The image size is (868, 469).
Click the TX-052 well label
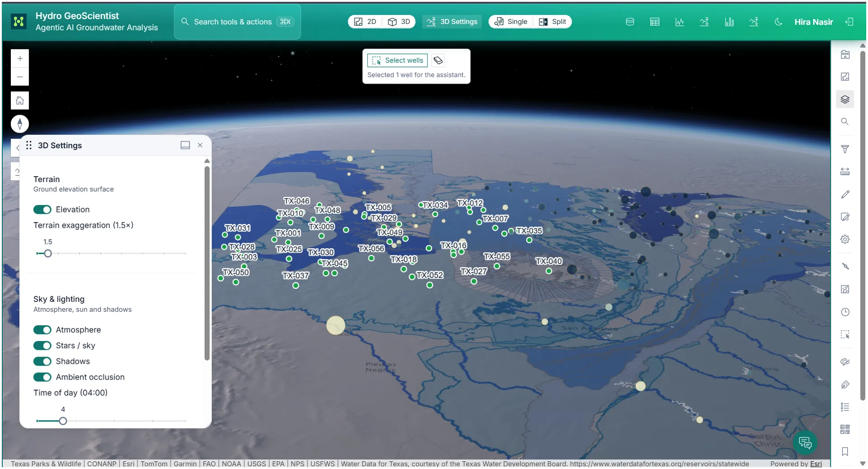click(430, 275)
